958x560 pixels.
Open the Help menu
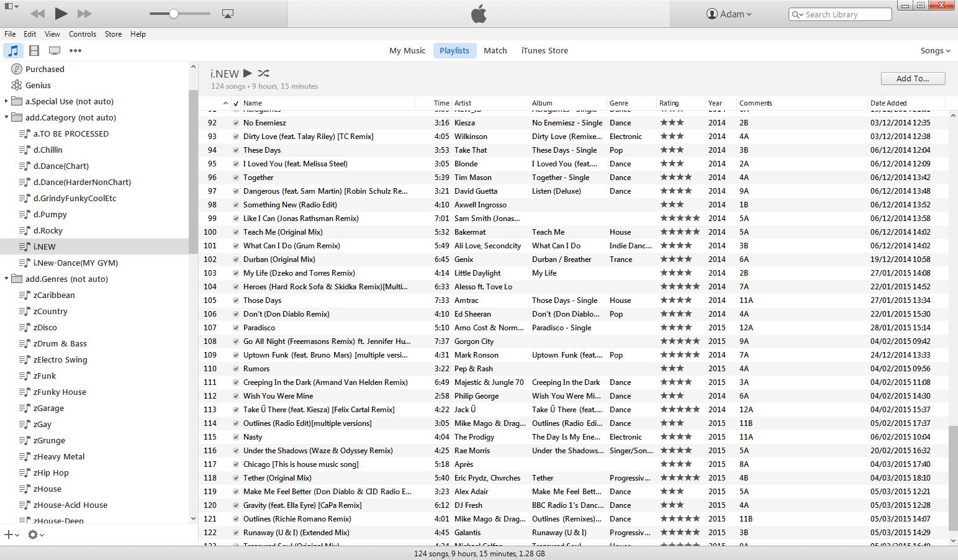pyautogui.click(x=138, y=34)
